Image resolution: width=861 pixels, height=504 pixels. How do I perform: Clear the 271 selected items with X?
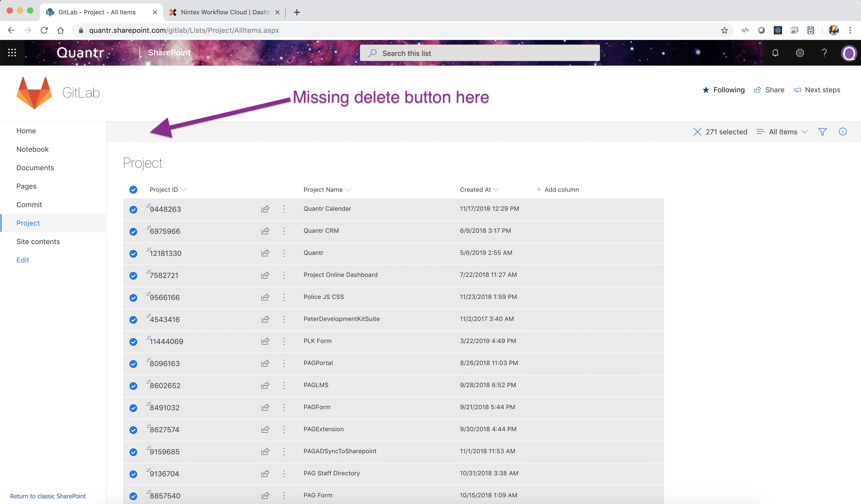click(697, 132)
